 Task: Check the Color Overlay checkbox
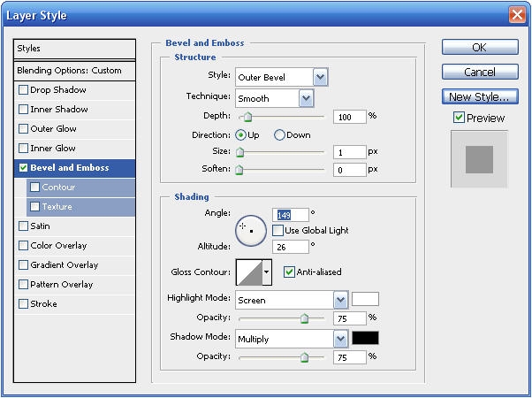tap(23, 246)
